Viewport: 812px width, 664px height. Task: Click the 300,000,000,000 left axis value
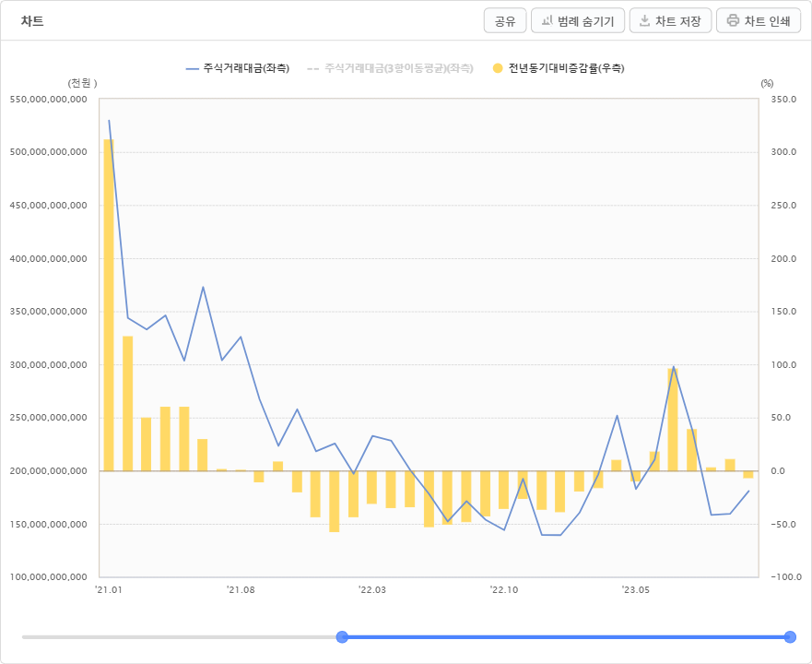tap(49, 365)
